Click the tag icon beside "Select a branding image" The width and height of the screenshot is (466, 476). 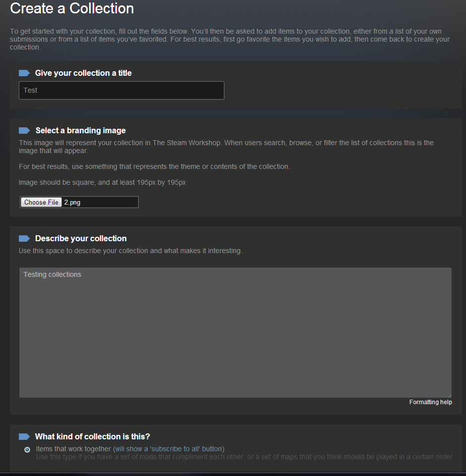click(24, 131)
